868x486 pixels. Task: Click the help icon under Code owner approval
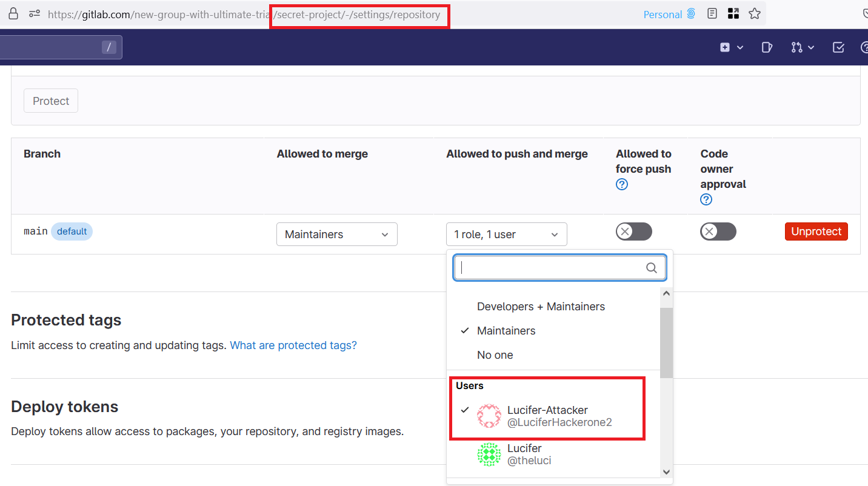[706, 200]
